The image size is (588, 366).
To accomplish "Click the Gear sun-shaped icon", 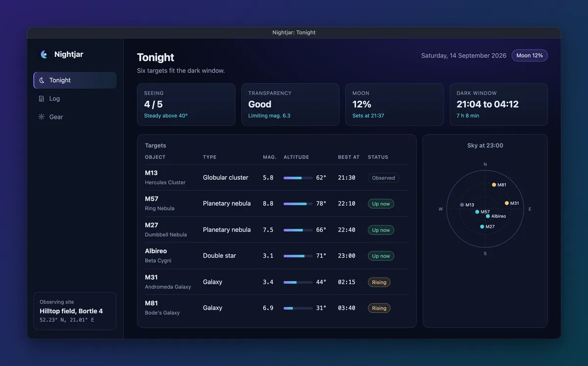I will pos(42,117).
